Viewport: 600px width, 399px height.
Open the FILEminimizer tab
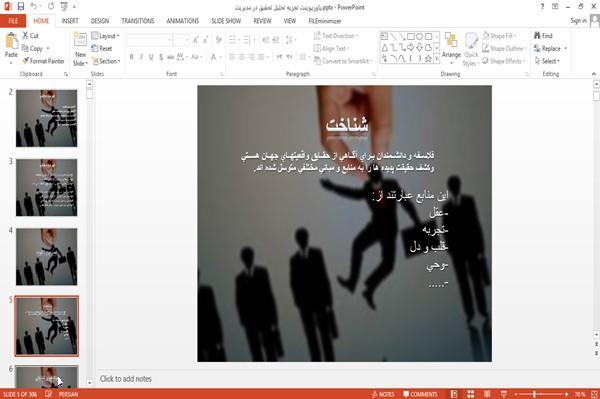[325, 21]
